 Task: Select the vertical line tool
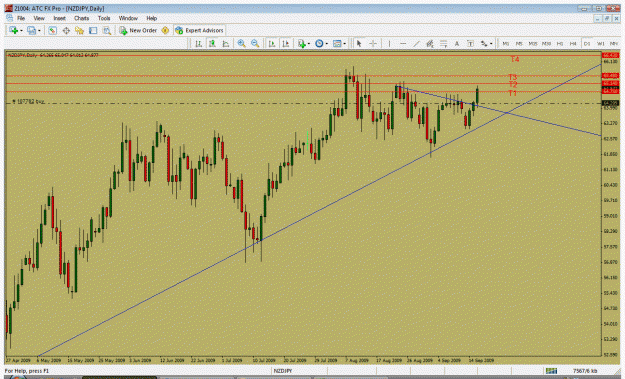pyautogui.click(x=389, y=43)
